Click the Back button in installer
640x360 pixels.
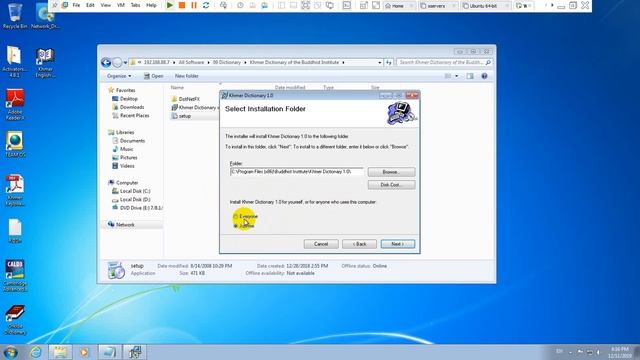click(x=359, y=244)
